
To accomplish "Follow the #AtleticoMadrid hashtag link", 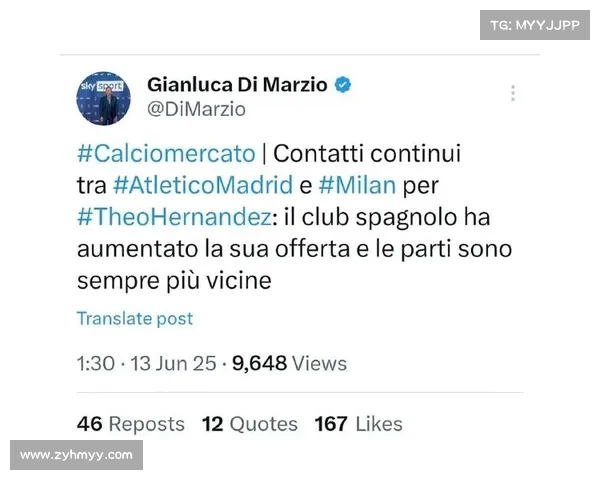I will 203,185.
